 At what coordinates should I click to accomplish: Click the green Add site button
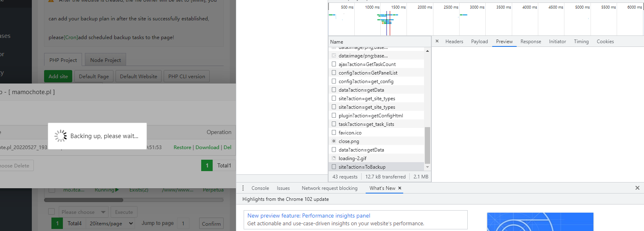58,76
